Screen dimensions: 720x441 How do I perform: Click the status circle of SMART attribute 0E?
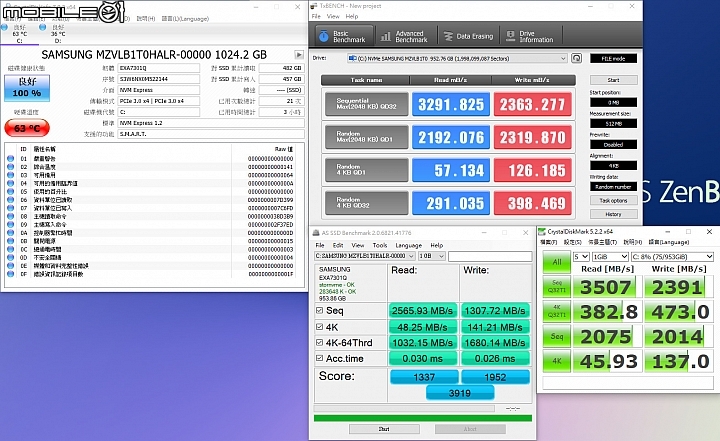[10, 266]
